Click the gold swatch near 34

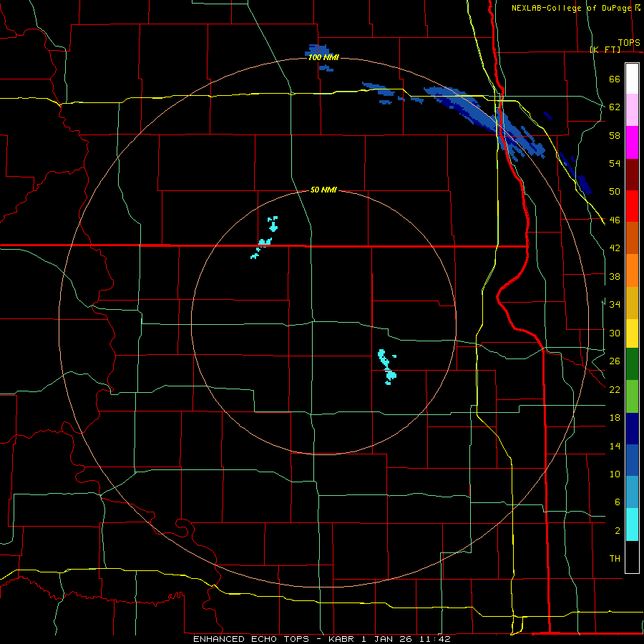(x=632, y=303)
